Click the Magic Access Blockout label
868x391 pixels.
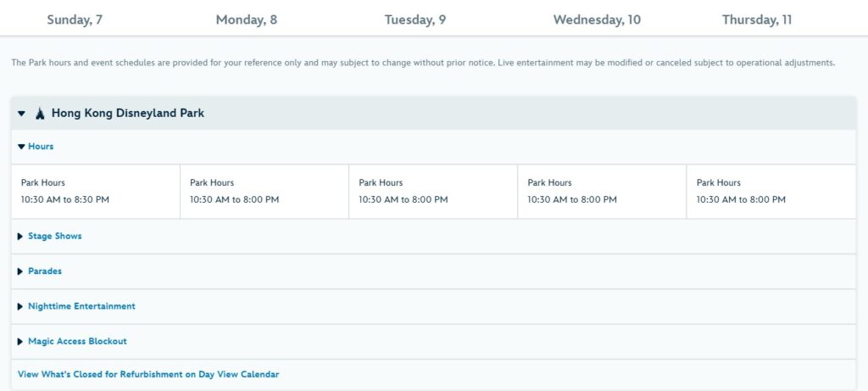pos(77,341)
